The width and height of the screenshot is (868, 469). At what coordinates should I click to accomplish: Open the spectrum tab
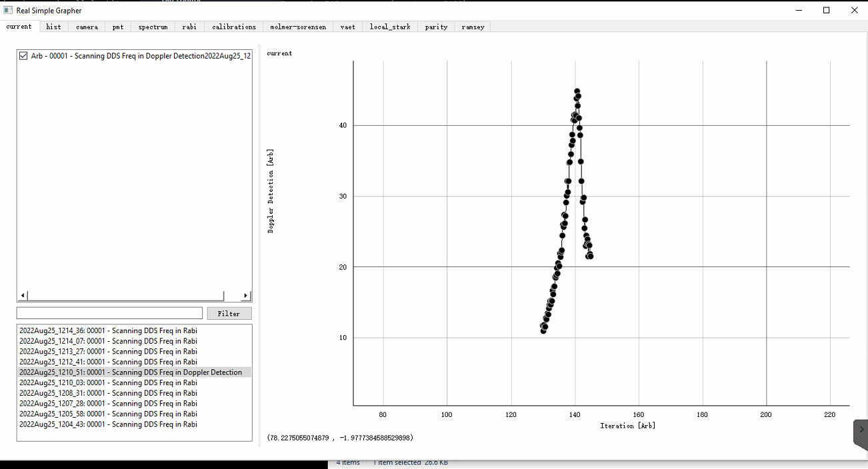(153, 27)
